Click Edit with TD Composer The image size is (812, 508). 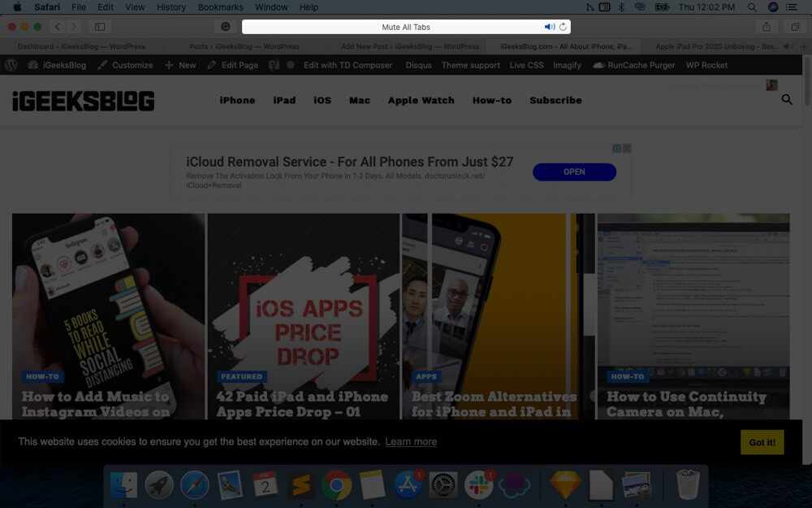click(348, 65)
